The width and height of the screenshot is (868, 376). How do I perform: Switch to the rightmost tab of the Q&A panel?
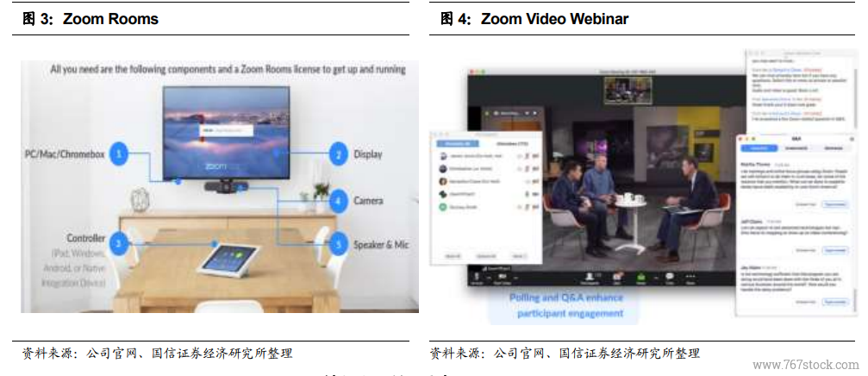click(x=834, y=147)
